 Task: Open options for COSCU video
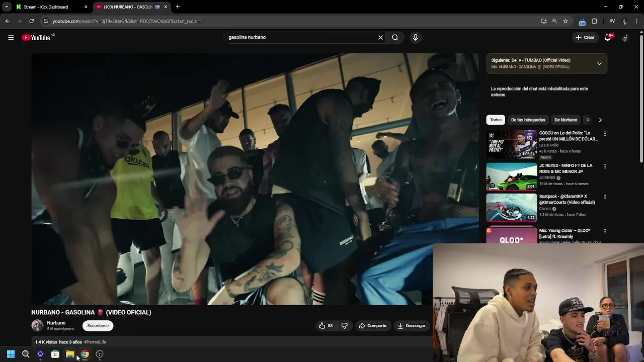click(x=605, y=134)
